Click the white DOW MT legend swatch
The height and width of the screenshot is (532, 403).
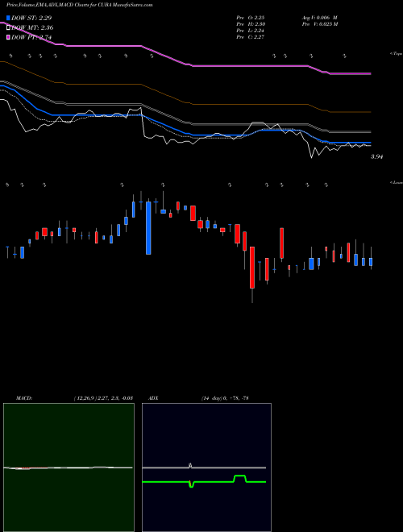(8, 27)
